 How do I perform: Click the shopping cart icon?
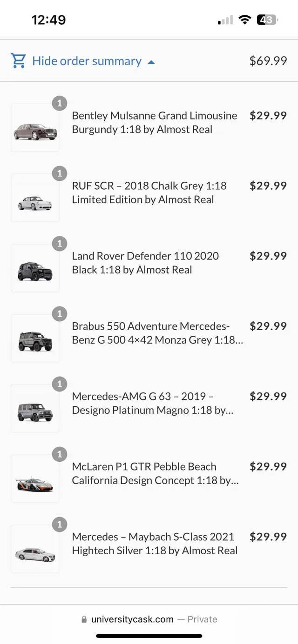[x=18, y=61]
